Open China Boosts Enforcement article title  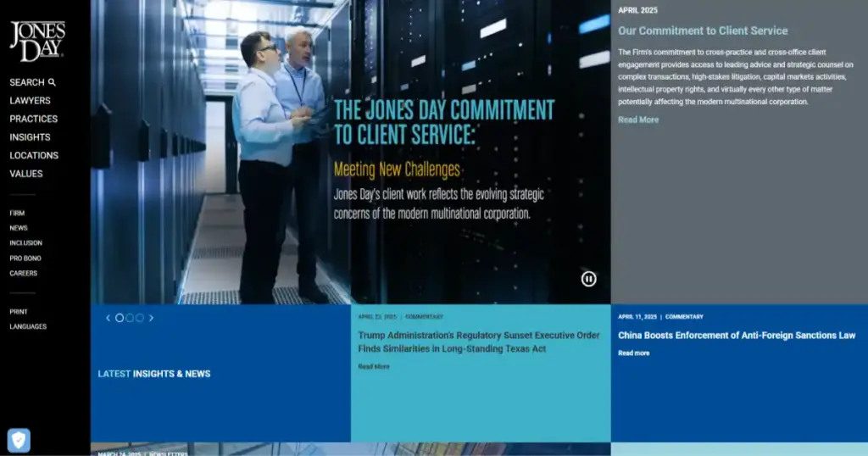click(737, 336)
